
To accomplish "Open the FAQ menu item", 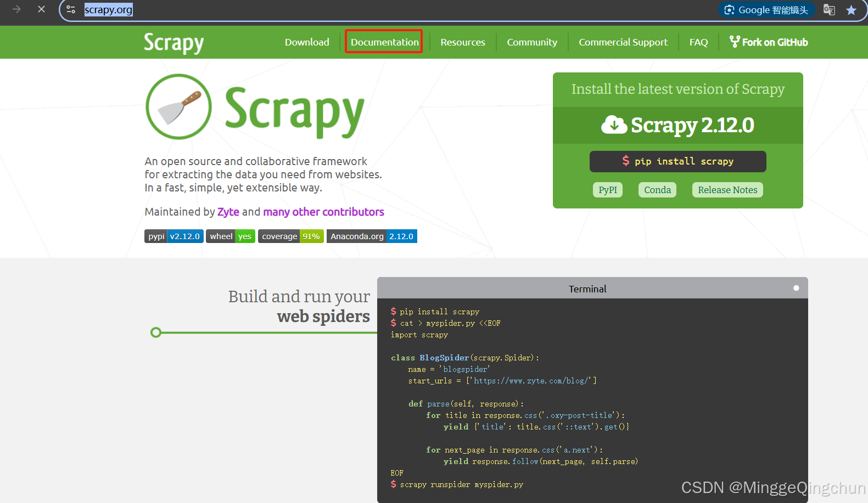I will [698, 42].
